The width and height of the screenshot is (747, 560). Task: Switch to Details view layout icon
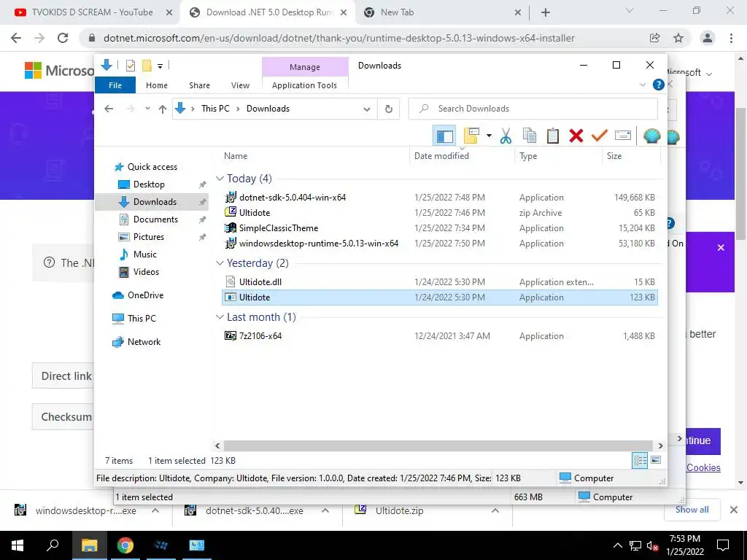(640, 460)
